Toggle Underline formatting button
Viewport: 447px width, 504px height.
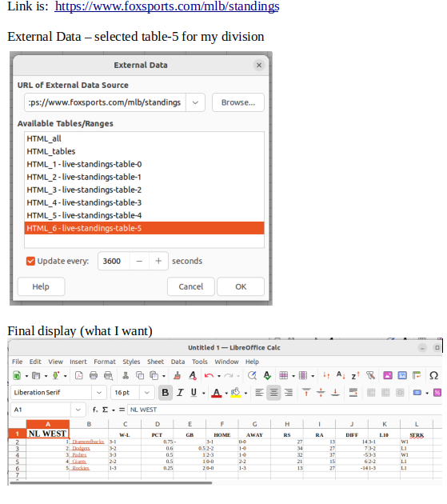point(194,393)
